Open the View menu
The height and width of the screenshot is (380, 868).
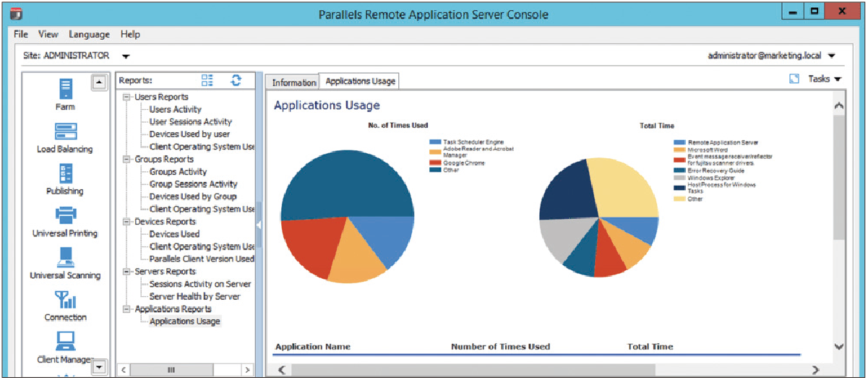click(48, 34)
